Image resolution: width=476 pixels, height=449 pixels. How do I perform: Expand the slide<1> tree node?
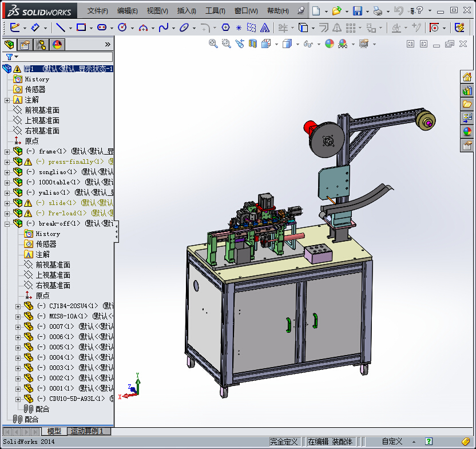[7, 203]
